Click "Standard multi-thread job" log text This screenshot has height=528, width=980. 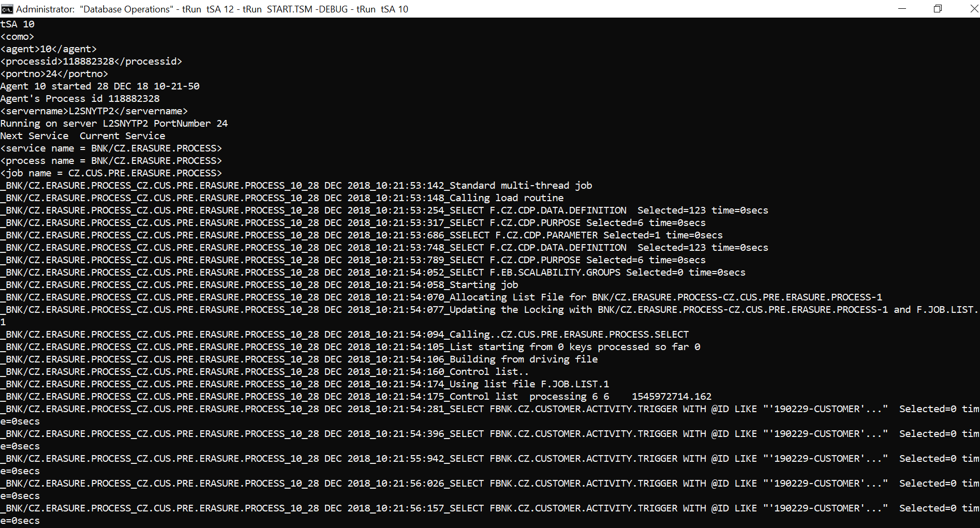point(521,186)
